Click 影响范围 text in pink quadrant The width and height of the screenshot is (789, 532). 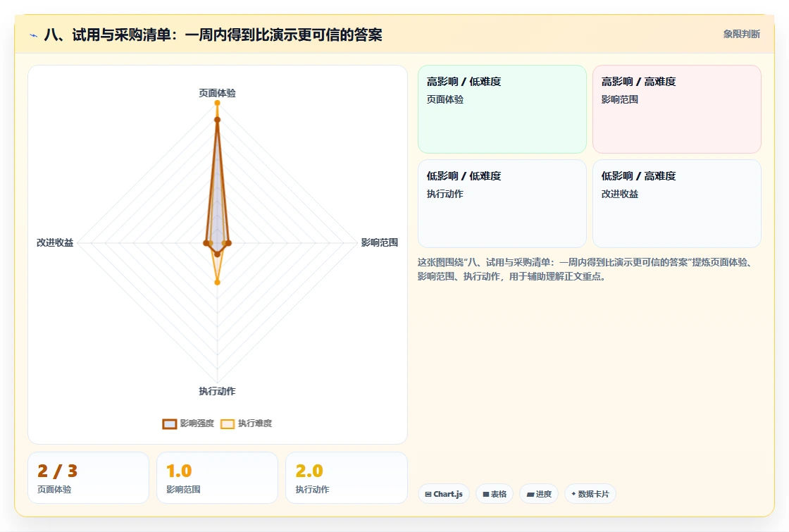[x=620, y=99]
